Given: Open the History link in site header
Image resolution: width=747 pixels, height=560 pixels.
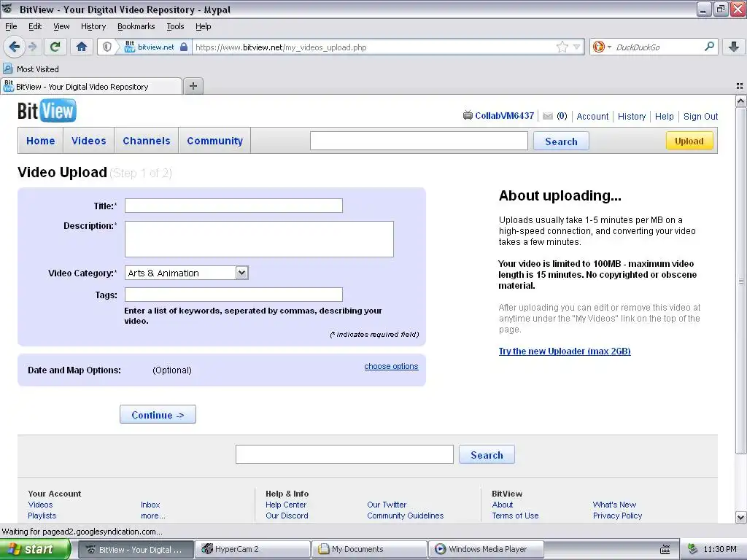Looking at the screenshot, I should [632, 116].
